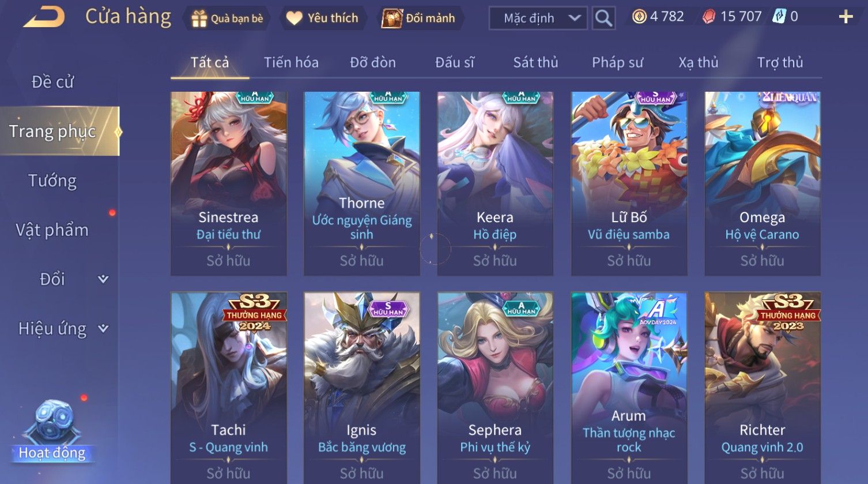This screenshot has width=868, height=484.
Task: Tap the gold coin balance icon
Action: pos(639,17)
